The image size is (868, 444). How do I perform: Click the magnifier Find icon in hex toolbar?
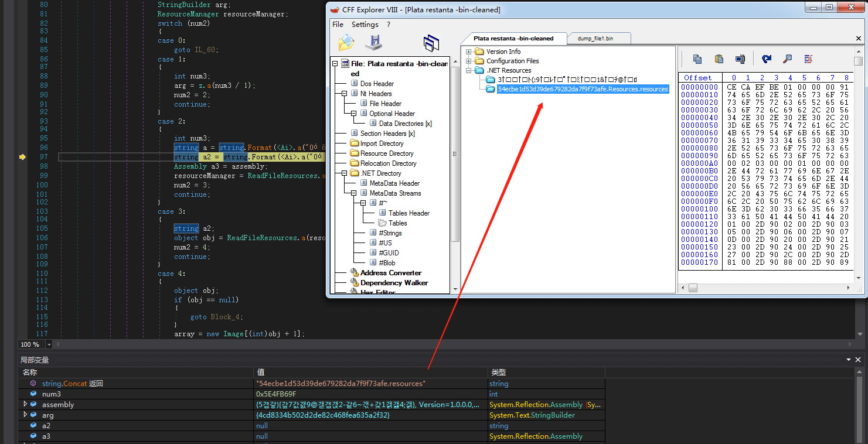click(x=787, y=59)
